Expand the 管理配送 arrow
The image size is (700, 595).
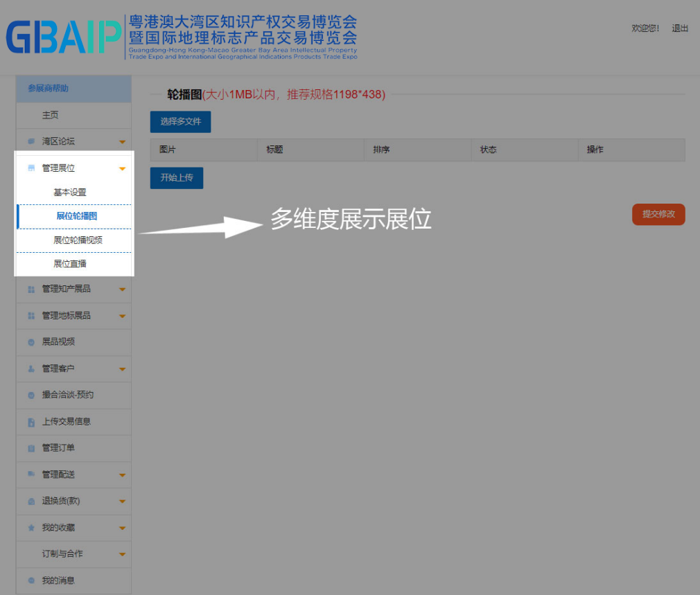click(x=122, y=475)
